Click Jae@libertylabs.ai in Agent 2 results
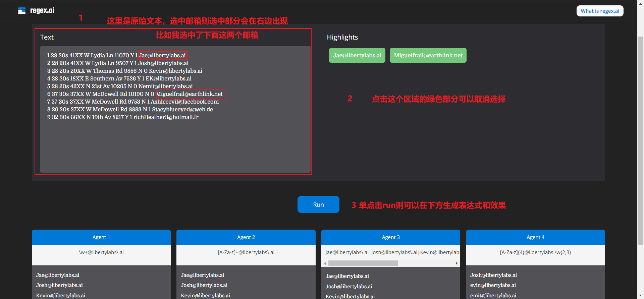Viewport: 644px width, 299px height. coord(202,275)
